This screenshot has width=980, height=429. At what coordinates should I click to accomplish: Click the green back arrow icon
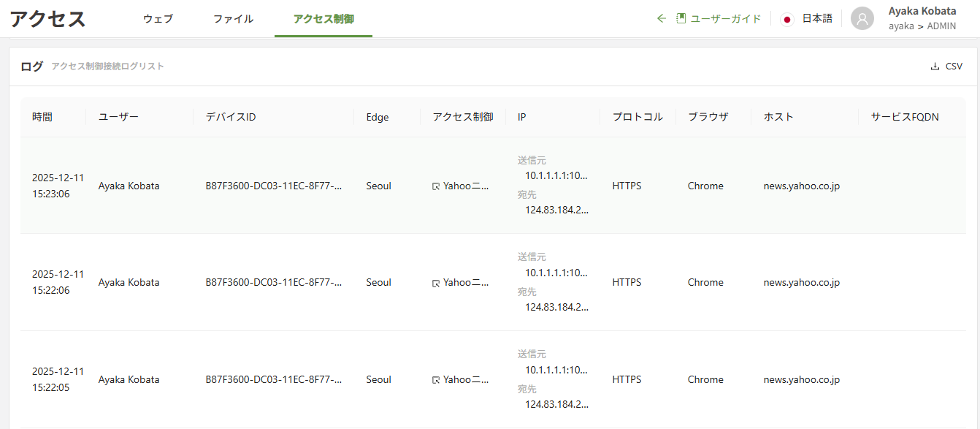coord(662,19)
